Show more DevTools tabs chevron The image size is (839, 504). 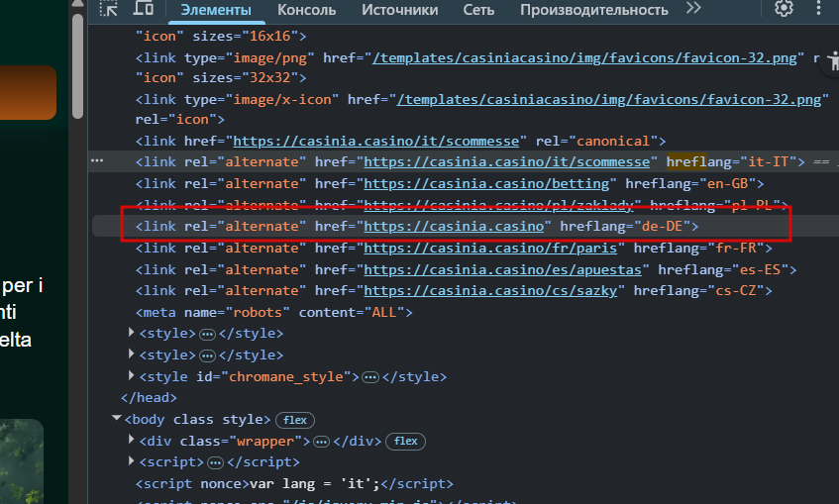[x=693, y=8]
